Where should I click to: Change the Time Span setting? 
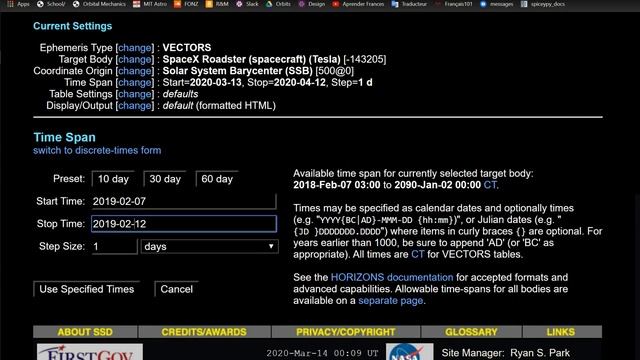pyautogui.click(x=135, y=82)
